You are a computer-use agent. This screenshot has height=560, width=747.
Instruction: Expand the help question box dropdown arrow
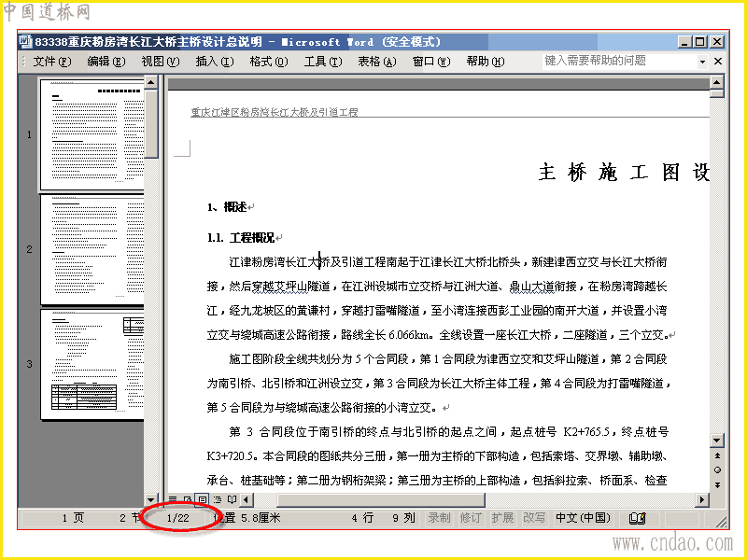(702, 62)
